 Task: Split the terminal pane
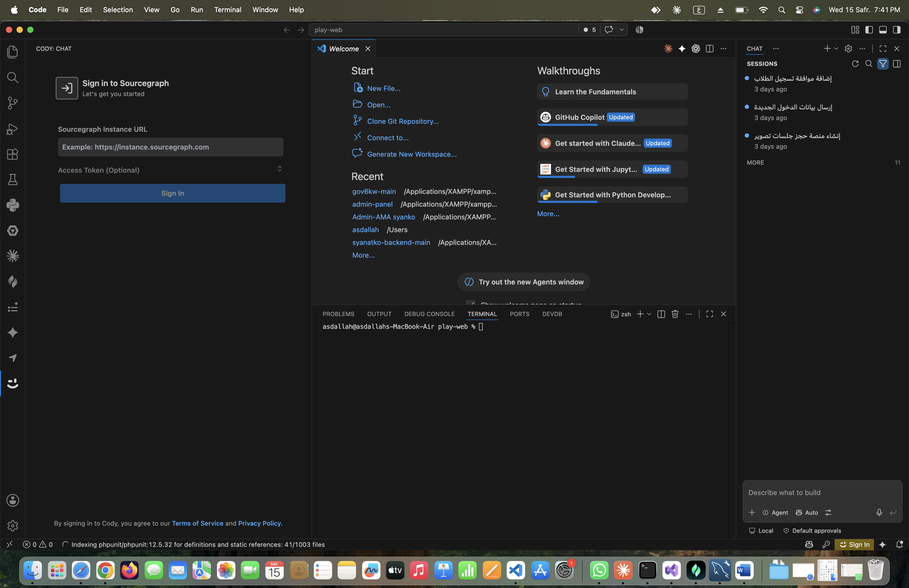(x=661, y=314)
